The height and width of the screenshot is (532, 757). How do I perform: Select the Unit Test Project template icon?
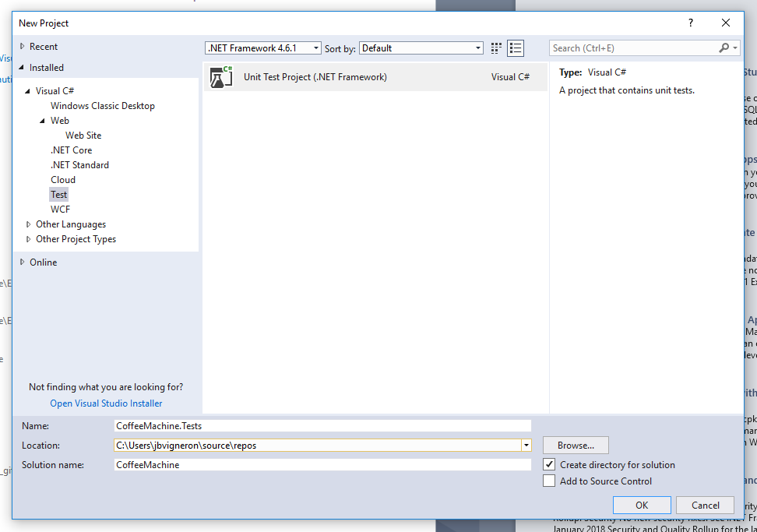(x=221, y=77)
